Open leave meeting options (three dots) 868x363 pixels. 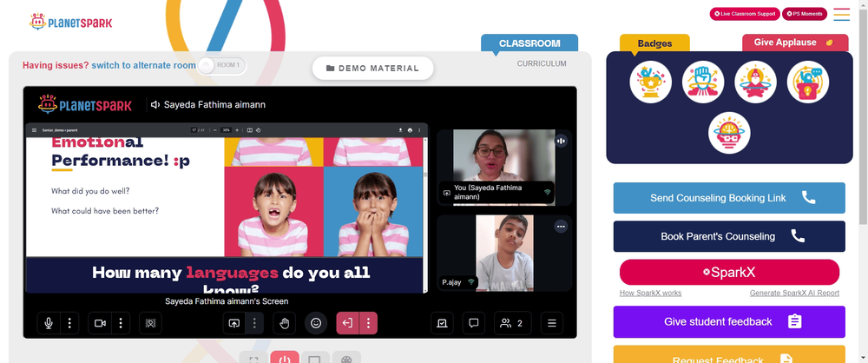click(x=368, y=323)
